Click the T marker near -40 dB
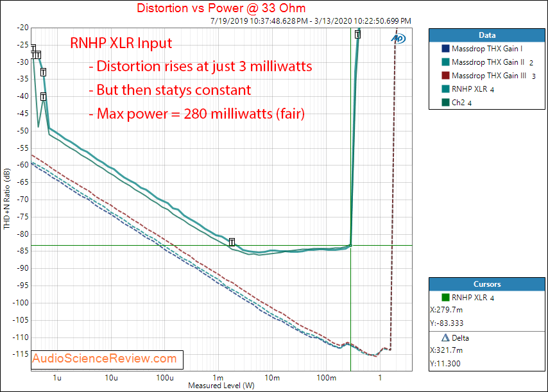Image resolution: width=548 pixels, height=392 pixels. pyautogui.click(x=43, y=96)
